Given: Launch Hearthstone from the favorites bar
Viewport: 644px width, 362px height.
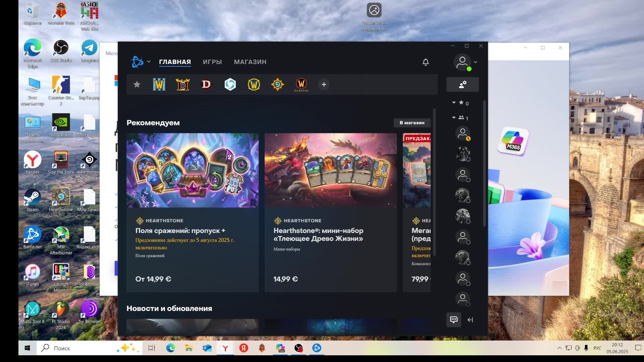Looking at the screenshot, I should (277, 84).
